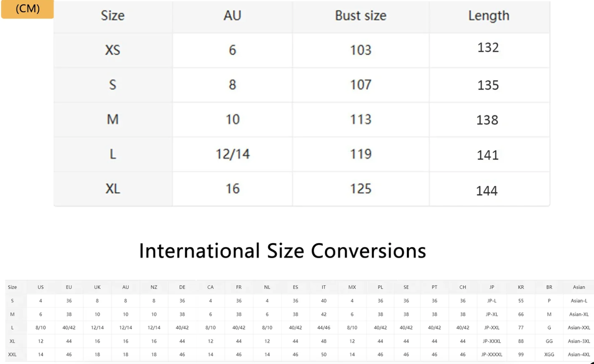The image size is (594, 364).
Task: Select the XS size row label
Action: click(x=112, y=50)
